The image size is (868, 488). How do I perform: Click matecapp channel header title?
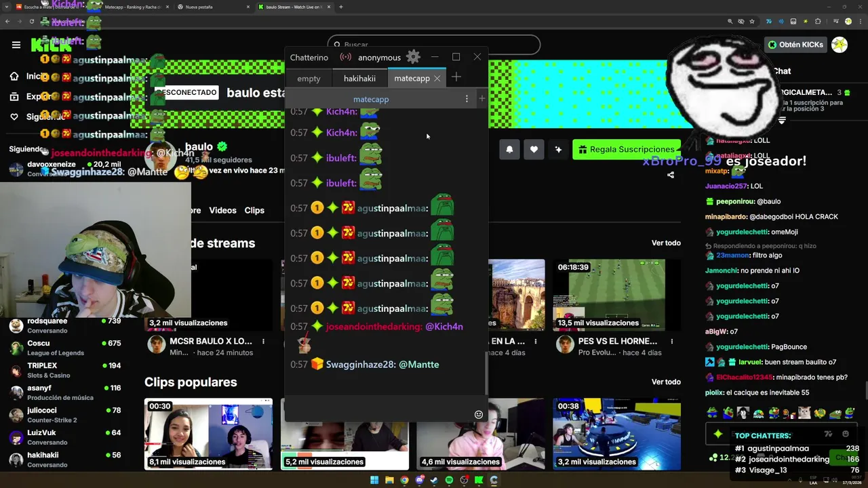pyautogui.click(x=371, y=99)
